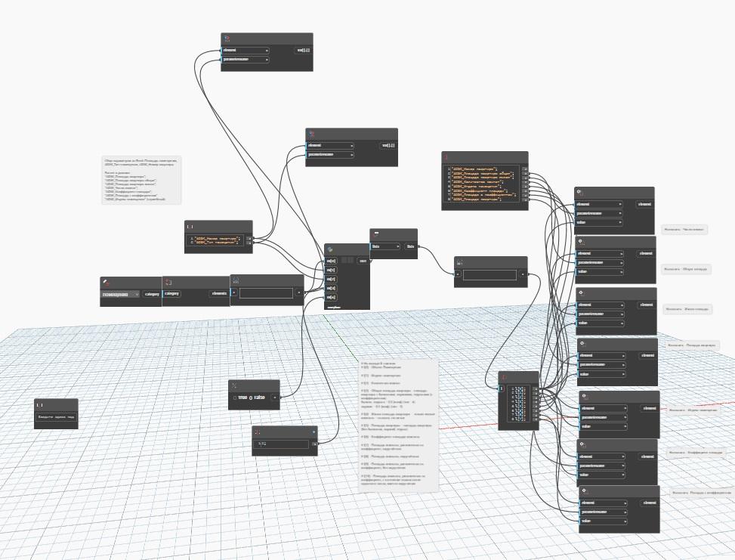The height and width of the screenshot is (560, 735).
Task: Click the in[0] port on Python node
Action: (x=331, y=261)
